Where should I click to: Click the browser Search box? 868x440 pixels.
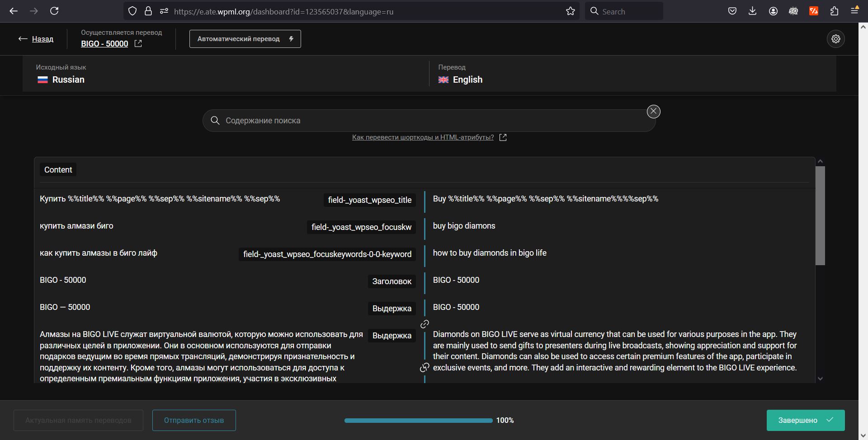coord(624,11)
